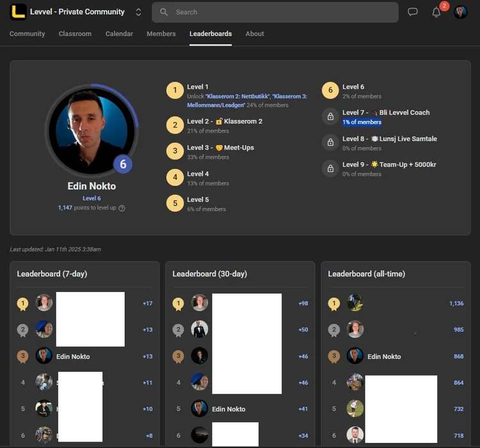
Task: Open the About tab
Action: 255,34
